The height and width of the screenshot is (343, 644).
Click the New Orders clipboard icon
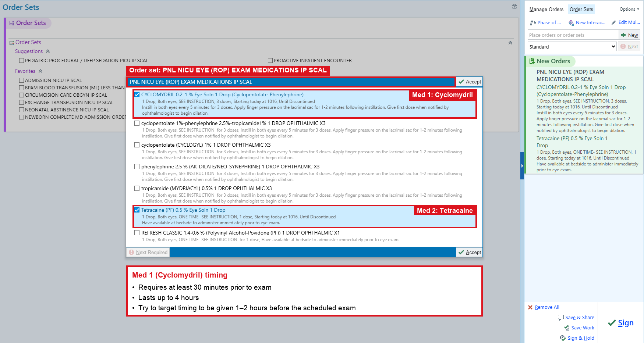[x=532, y=61]
